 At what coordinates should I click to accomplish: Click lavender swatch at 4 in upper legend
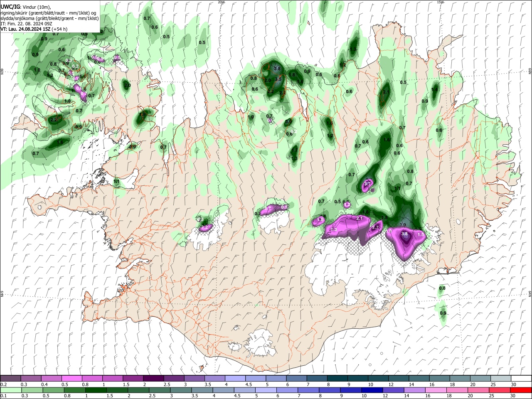(235, 379)
